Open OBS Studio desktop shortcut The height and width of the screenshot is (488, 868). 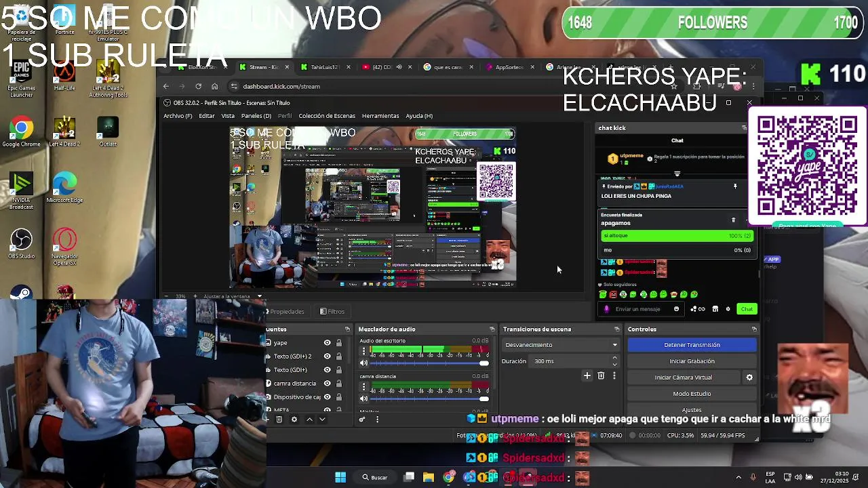click(21, 244)
